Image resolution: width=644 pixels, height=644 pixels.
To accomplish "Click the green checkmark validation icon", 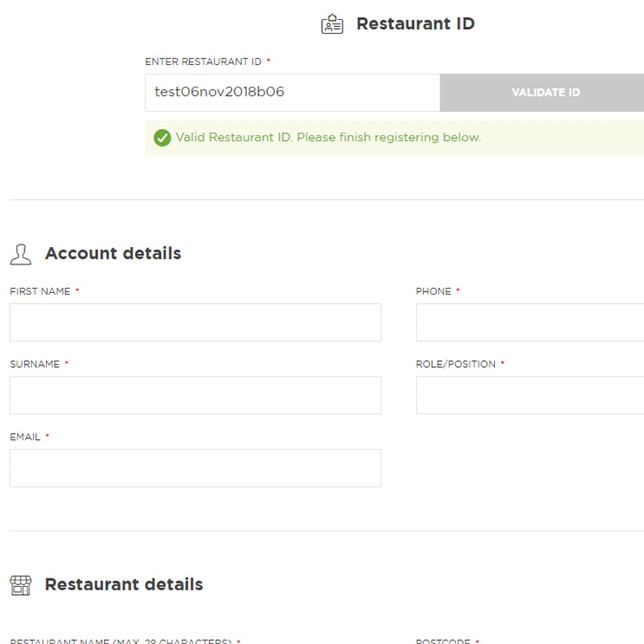I will pos(162,138).
